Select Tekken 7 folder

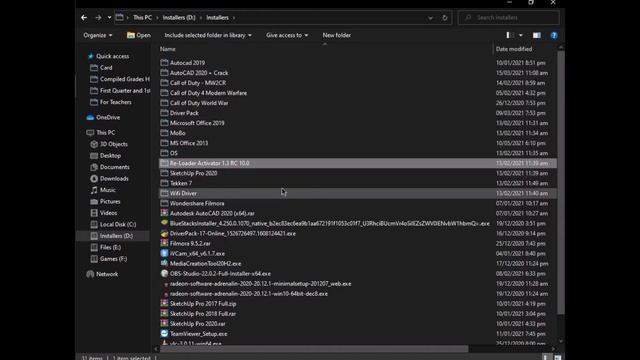(x=180, y=183)
